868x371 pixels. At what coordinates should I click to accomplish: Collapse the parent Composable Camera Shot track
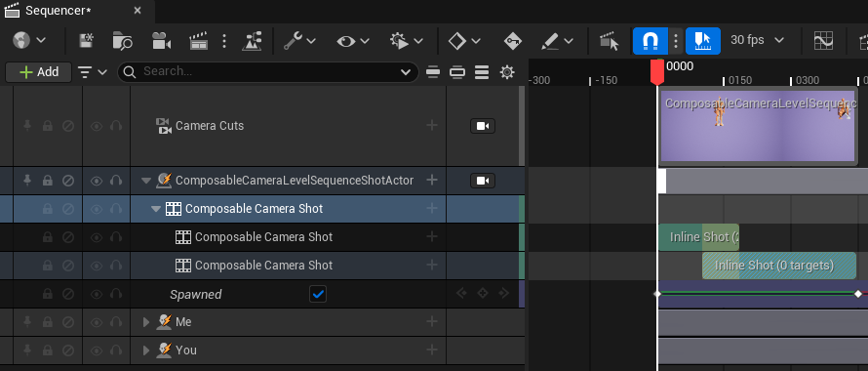[x=156, y=209]
